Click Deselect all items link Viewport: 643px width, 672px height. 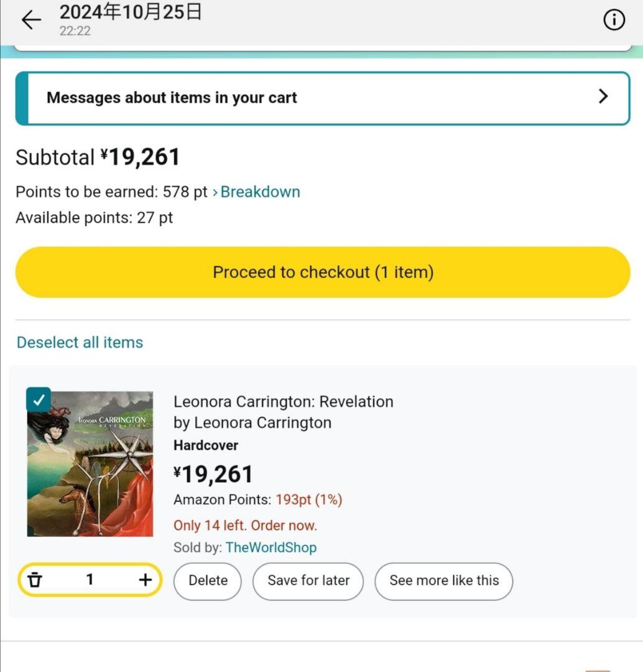(80, 342)
